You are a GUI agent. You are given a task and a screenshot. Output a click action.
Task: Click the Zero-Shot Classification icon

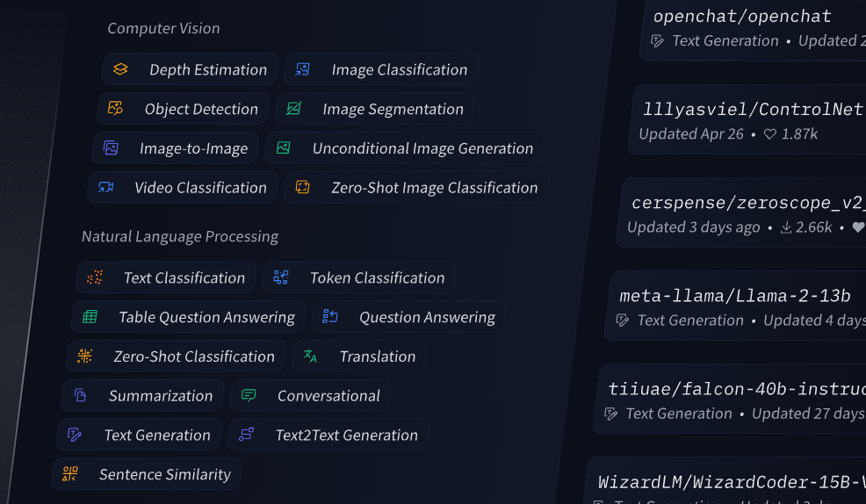click(x=84, y=356)
